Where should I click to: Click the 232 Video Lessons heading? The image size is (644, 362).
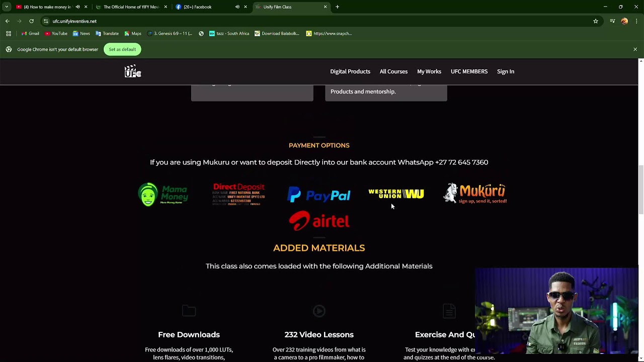pyautogui.click(x=319, y=335)
